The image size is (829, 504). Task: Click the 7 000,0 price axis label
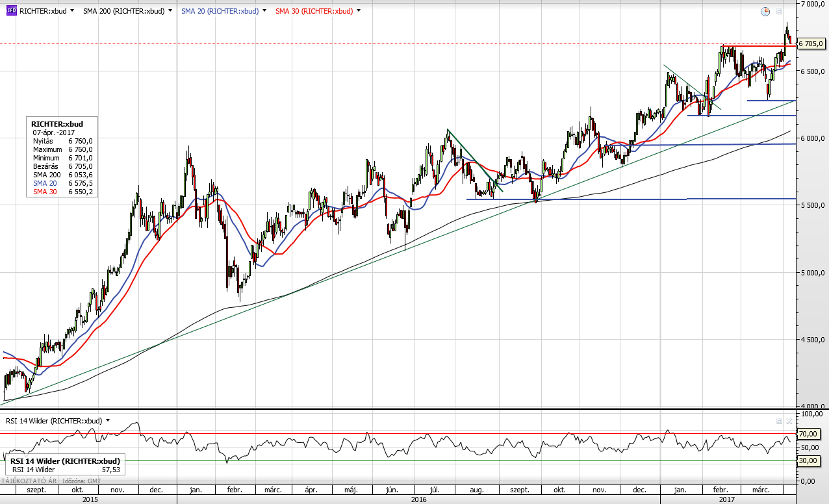point(811,4)
